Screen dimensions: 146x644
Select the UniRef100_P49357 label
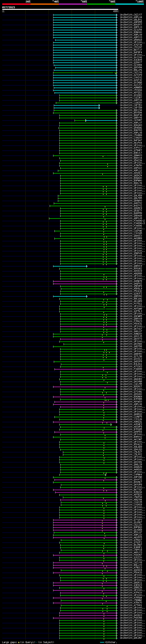131,555
